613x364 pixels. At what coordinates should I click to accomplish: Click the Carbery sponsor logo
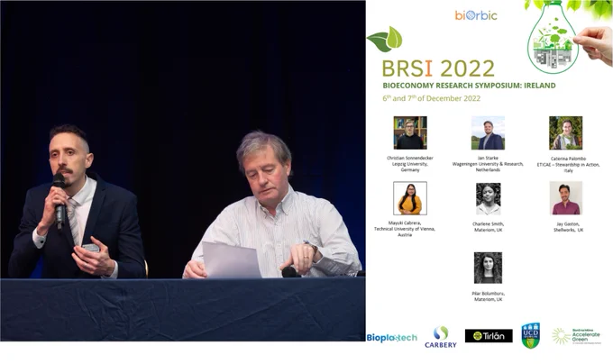coord(441,337)
